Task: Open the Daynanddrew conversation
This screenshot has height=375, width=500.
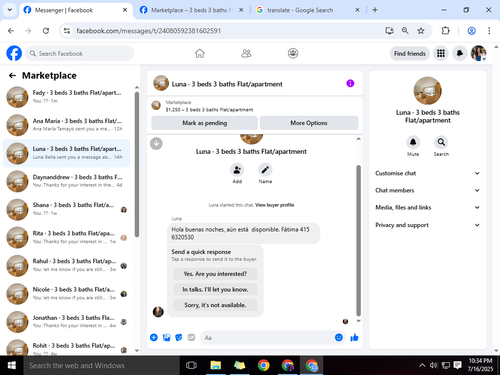Action: pos(66,181)
